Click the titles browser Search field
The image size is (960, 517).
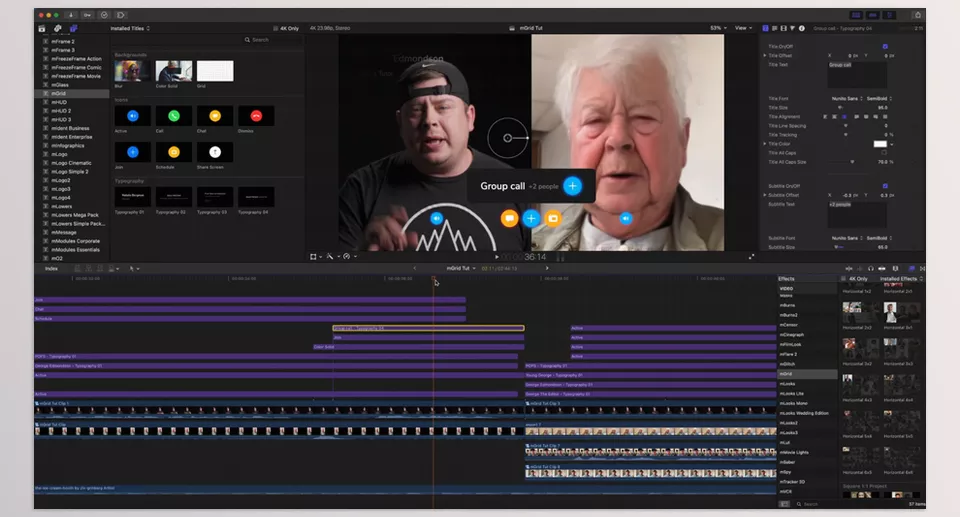[x=272, y=40]
